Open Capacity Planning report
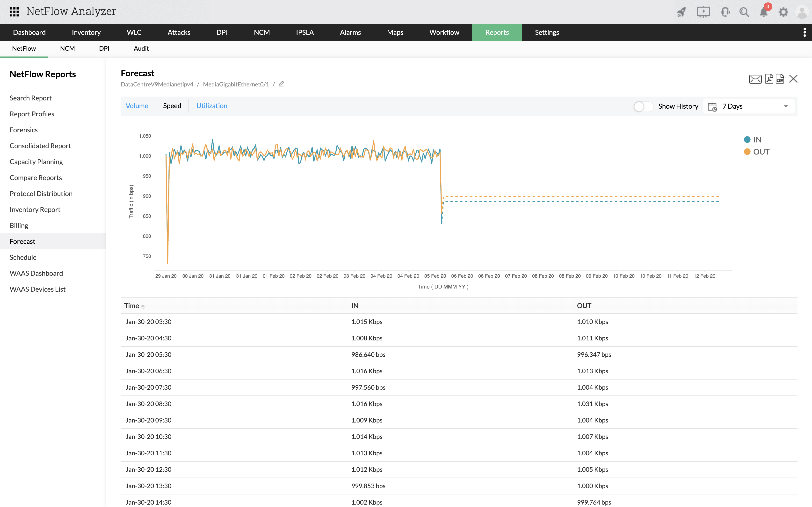The height and width of the screenshot is (507, 812). 36,162
